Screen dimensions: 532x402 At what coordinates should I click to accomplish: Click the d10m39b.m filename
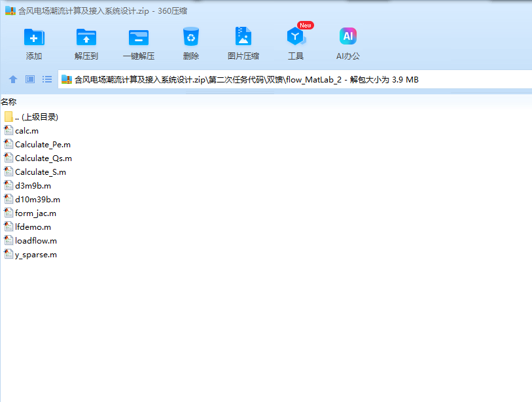click(x=38, y=200)
